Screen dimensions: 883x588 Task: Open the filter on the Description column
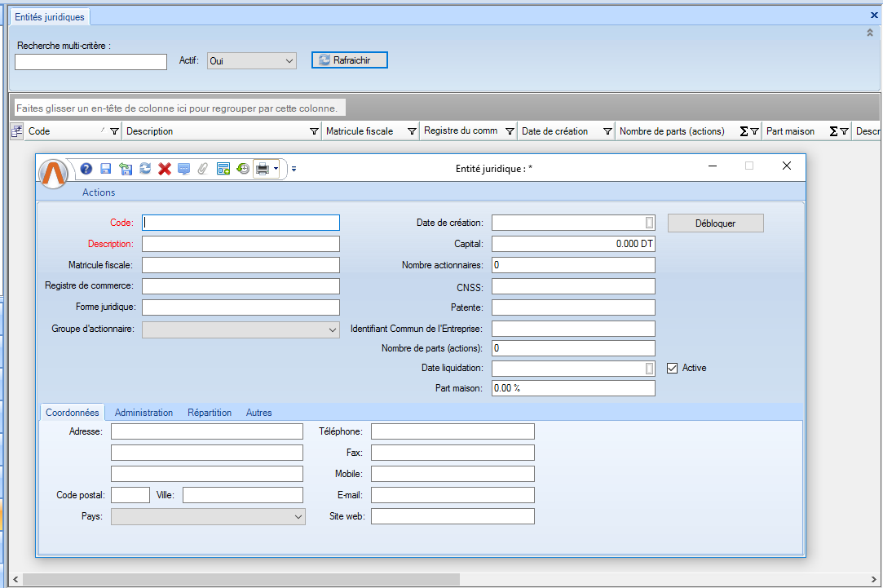pos(314,131)
